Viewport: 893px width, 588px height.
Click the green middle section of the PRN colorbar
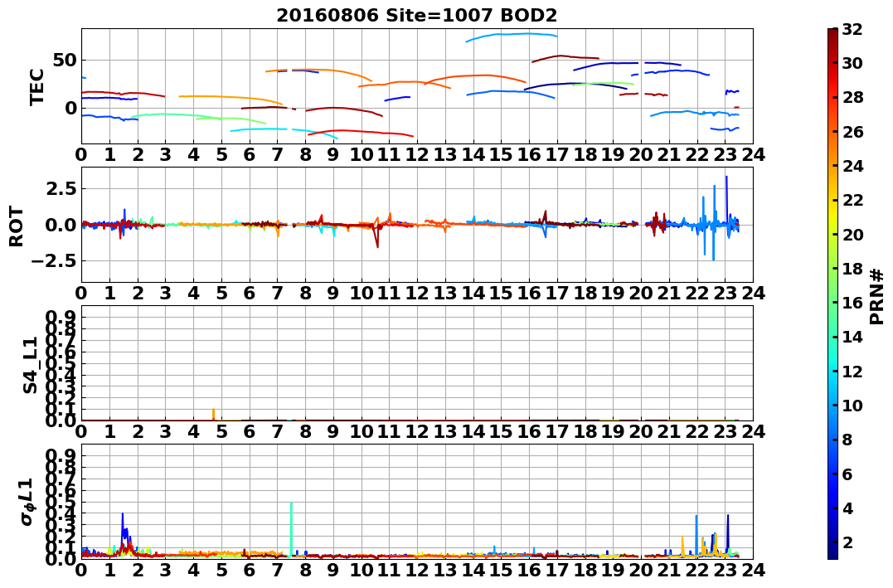tap(832, 294)
